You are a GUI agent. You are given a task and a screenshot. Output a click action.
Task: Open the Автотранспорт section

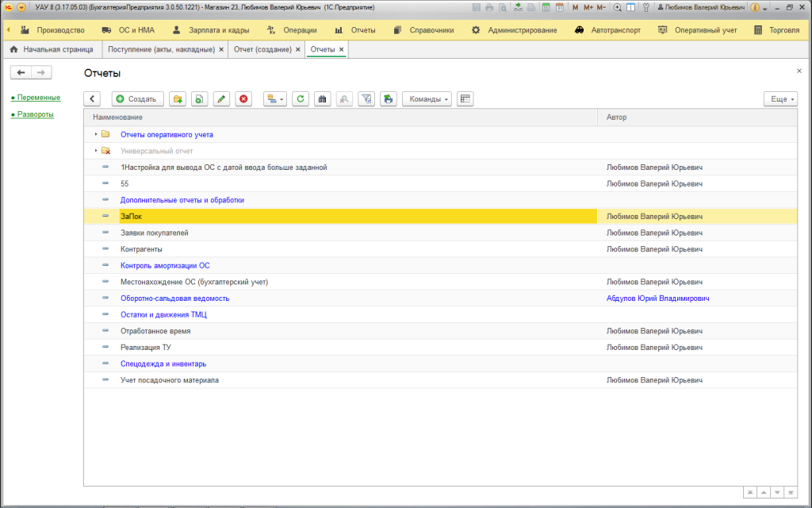(607, 30)
